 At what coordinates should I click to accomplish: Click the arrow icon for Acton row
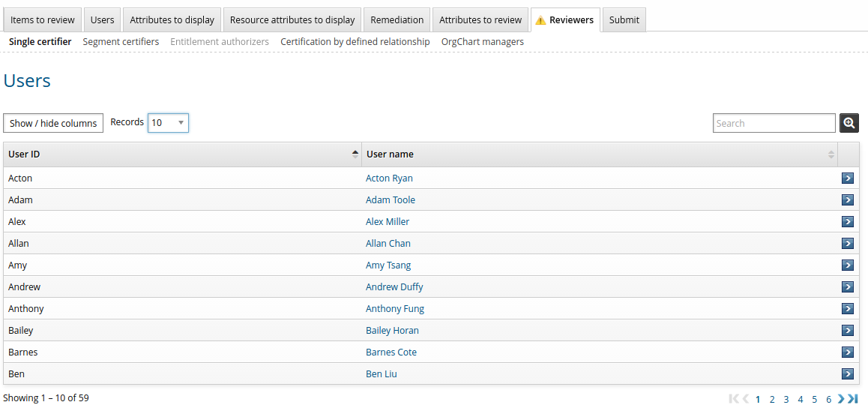coord(848,178)
